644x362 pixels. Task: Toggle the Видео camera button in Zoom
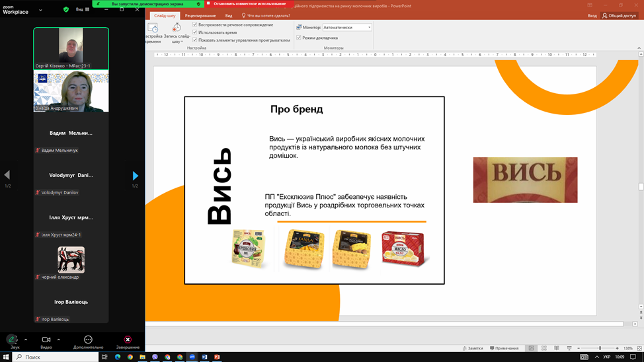pyautogui.click(x=46, y=342)
